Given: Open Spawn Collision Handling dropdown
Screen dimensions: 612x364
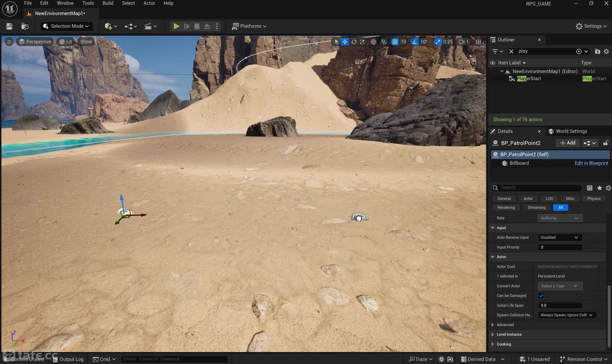Looking at the screenshot, I should [x=567, y=315].
